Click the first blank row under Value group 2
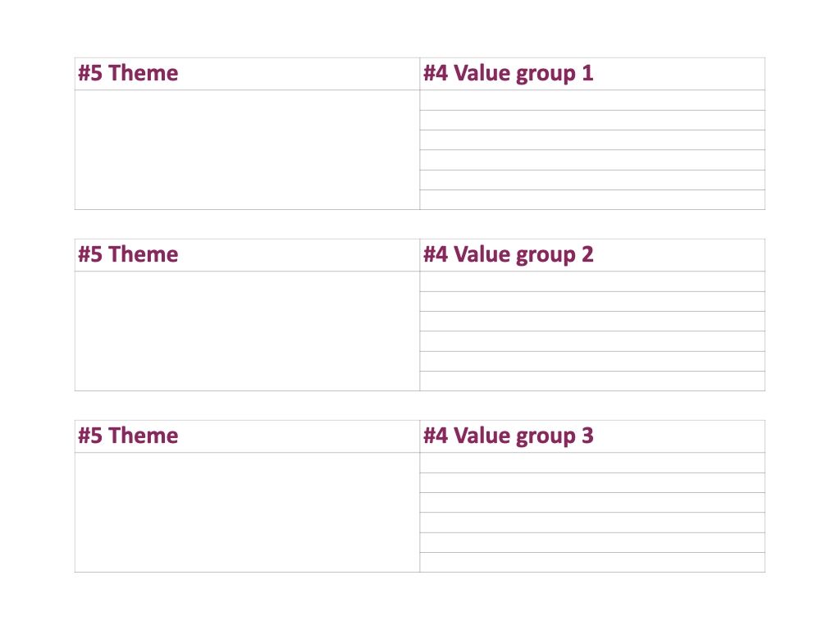This screenshot has width=840, height=630. (x=592, y=281)
